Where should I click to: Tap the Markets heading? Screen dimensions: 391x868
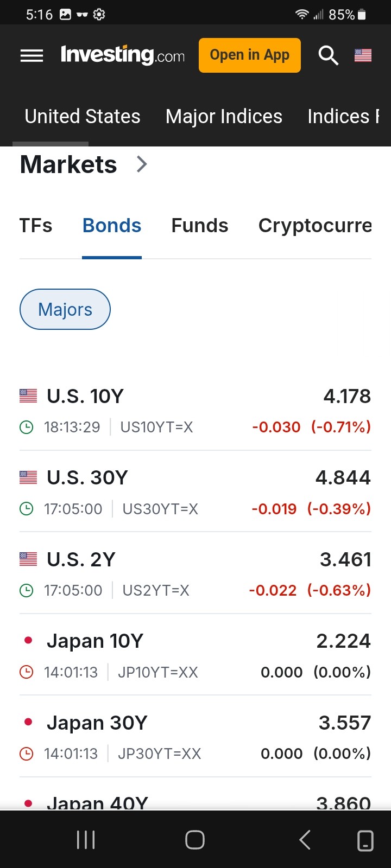tap(68, 164)
